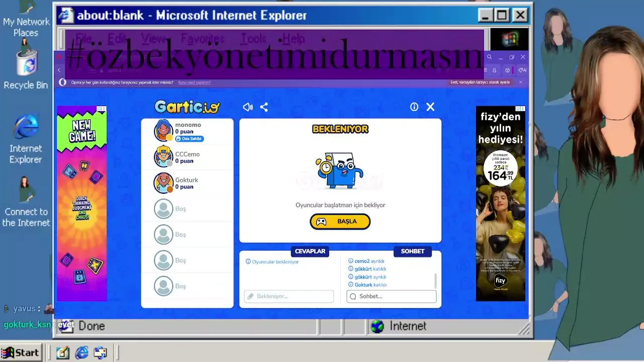Image resolution: width=644 pixels, height=362 pixels.
Task: Open the fizy yılın hediyesi ad
Action: pyautogui.click(x=501, y=204)
